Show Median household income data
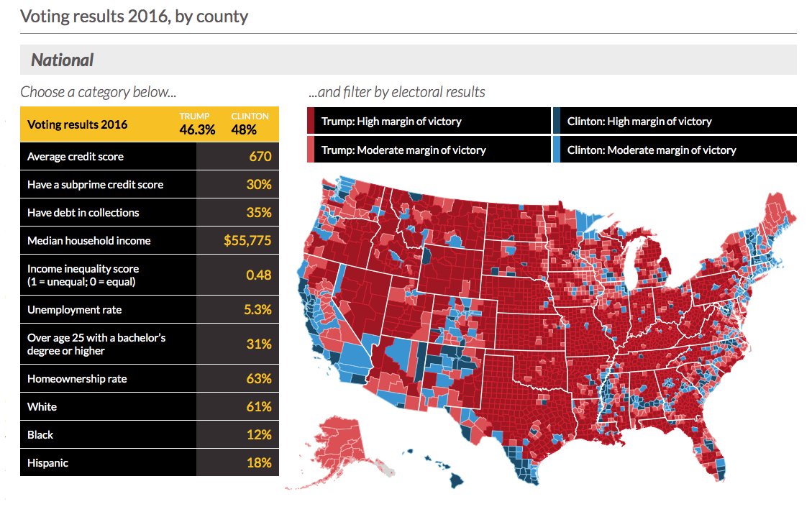The image size is (812, 512). click(x=108, y=240)
